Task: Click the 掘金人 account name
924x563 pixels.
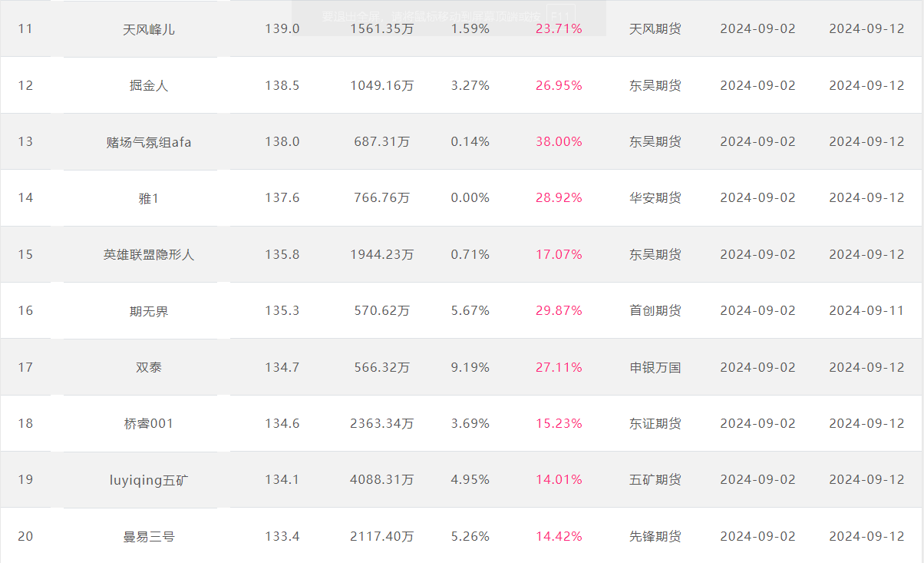Action: point(149,85)
